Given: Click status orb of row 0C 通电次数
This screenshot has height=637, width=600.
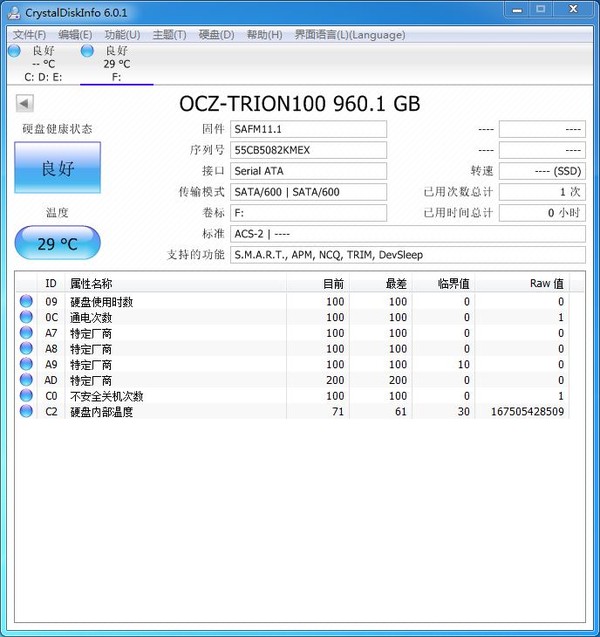Looking at the screenshot, I should click(x=26, y=317).
